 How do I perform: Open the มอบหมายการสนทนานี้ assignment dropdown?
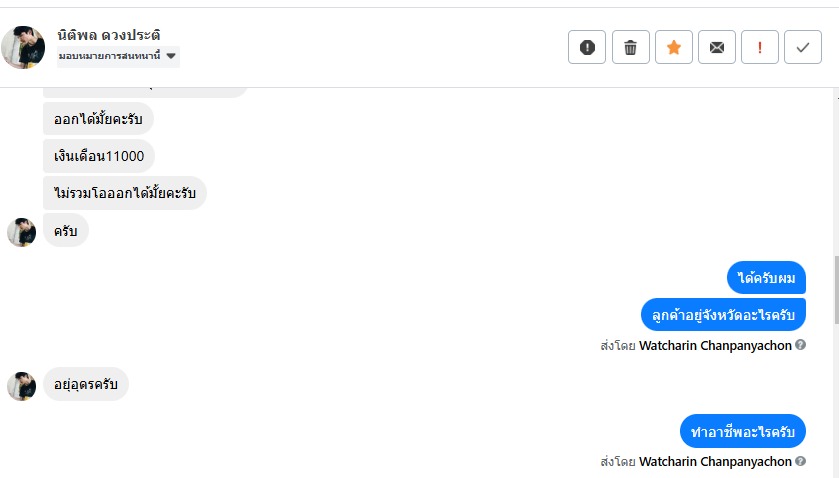click(x=118, y=56)
